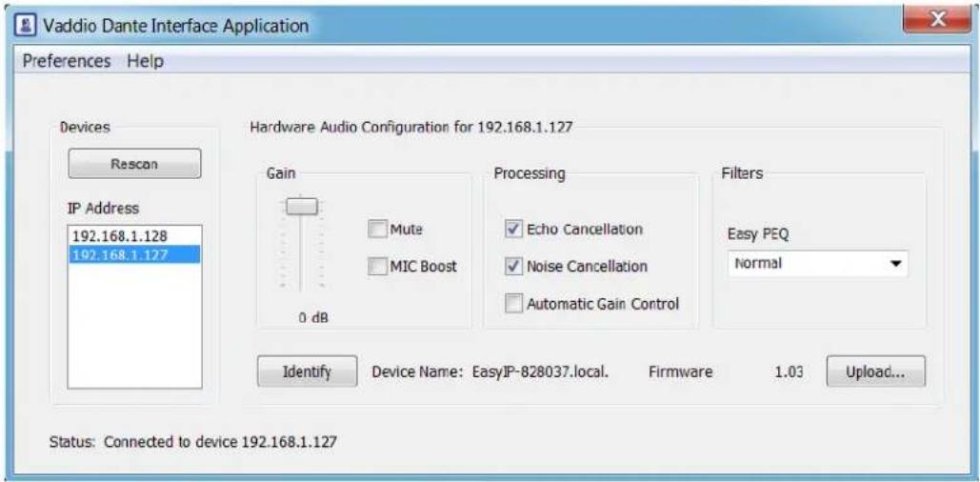
Task: Click the Rescan button
Action: pyautogui.click(x=134, y=164)
